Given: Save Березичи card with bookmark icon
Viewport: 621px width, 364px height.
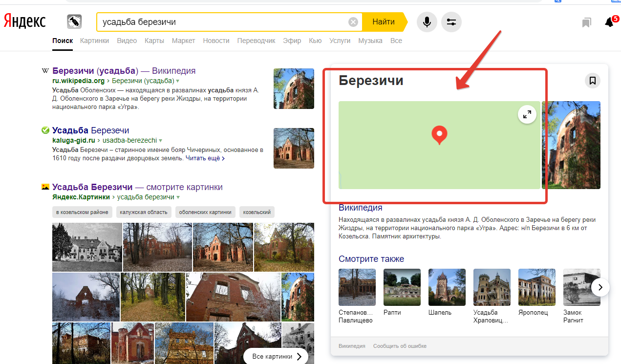Looking at the screenshot, I should [593, 81].
